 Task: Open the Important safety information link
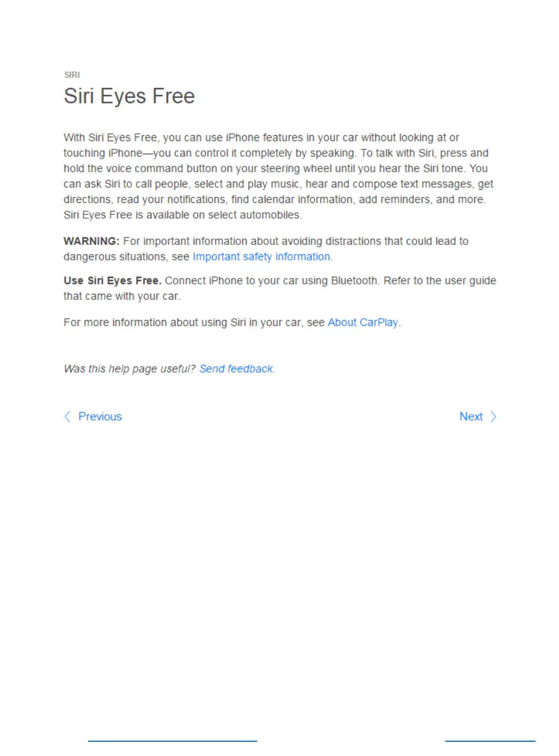point(261,257)
